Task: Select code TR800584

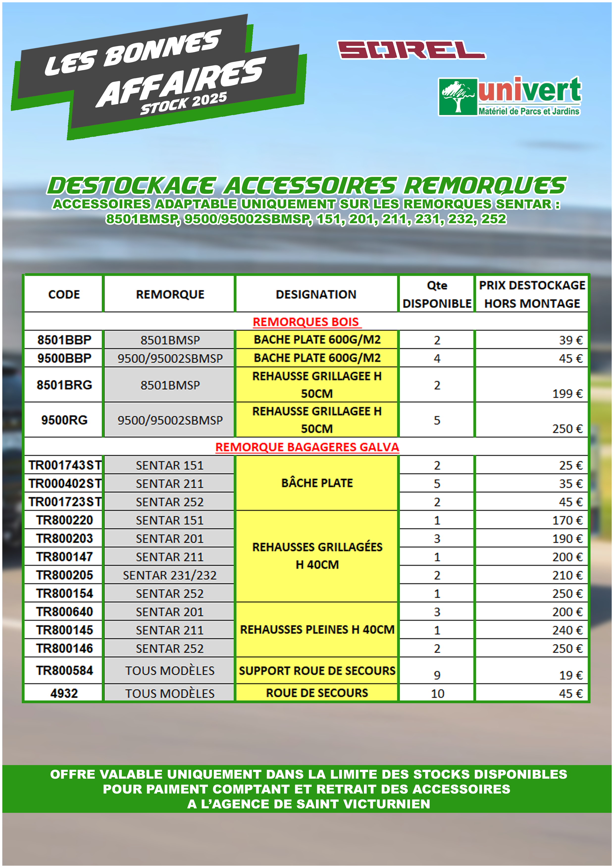Action: (x=64, y=671)
